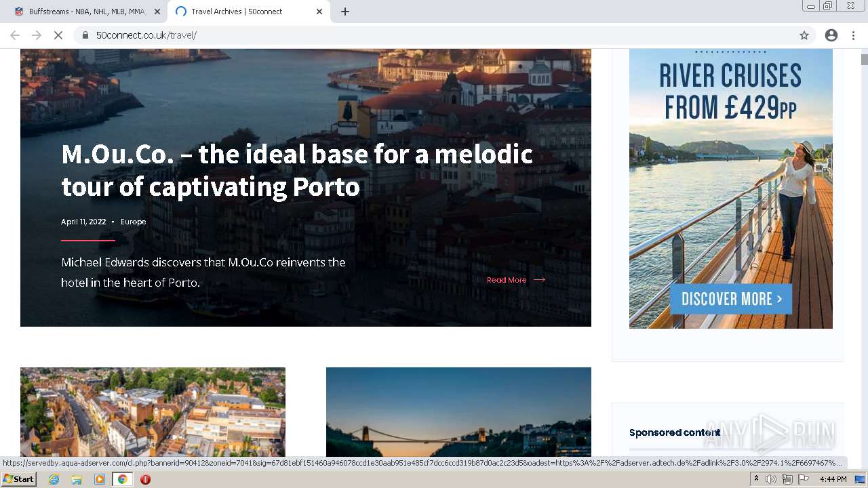Click the vertical page scrollbar thumb
The width and height of the screenshot is (868, 488).
(x=864, y=60)
